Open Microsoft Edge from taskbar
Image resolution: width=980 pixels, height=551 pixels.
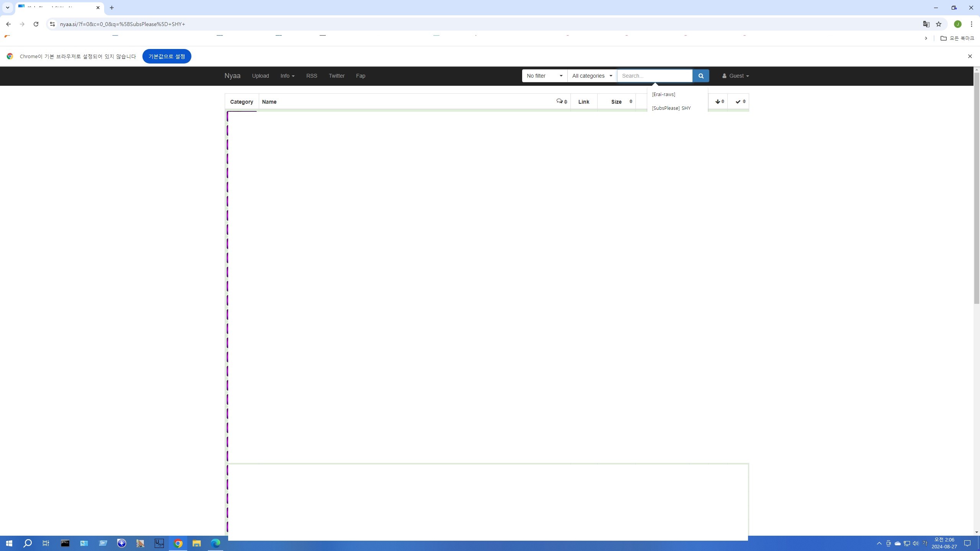[216, 543]
